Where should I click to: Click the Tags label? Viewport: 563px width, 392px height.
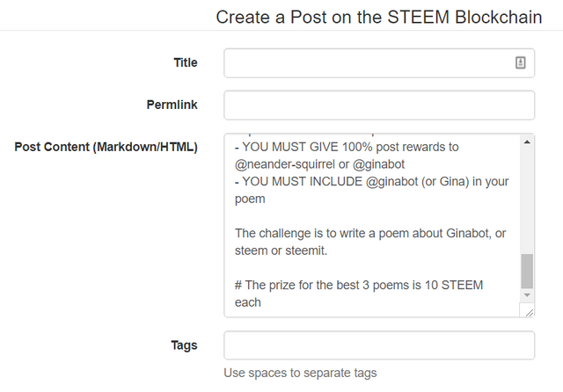185,345
